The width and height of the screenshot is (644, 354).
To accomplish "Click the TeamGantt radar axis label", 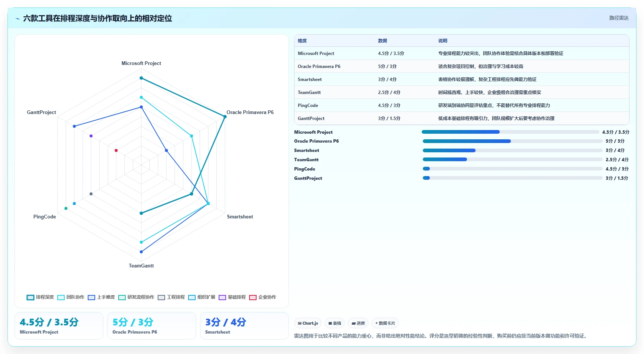I will point(141,266).
